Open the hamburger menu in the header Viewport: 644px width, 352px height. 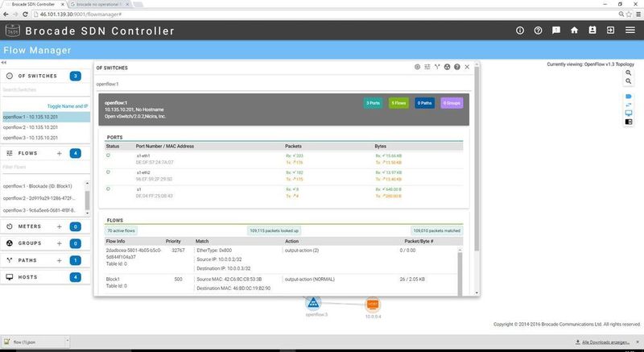(x=630, y=31)
